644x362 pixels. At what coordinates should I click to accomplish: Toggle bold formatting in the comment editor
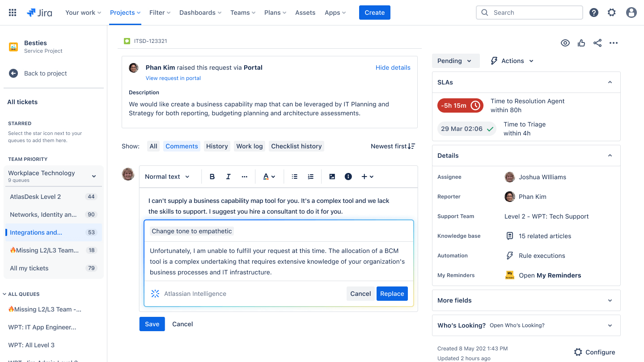click(212, 176)
